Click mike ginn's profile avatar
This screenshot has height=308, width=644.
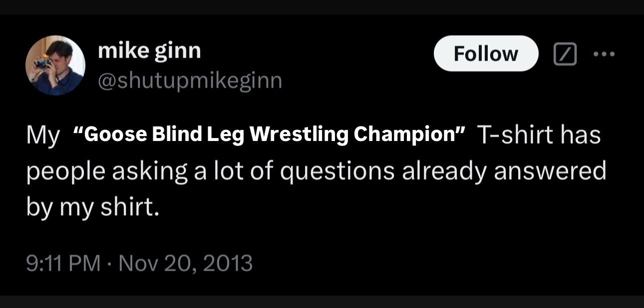pos(55,65)
